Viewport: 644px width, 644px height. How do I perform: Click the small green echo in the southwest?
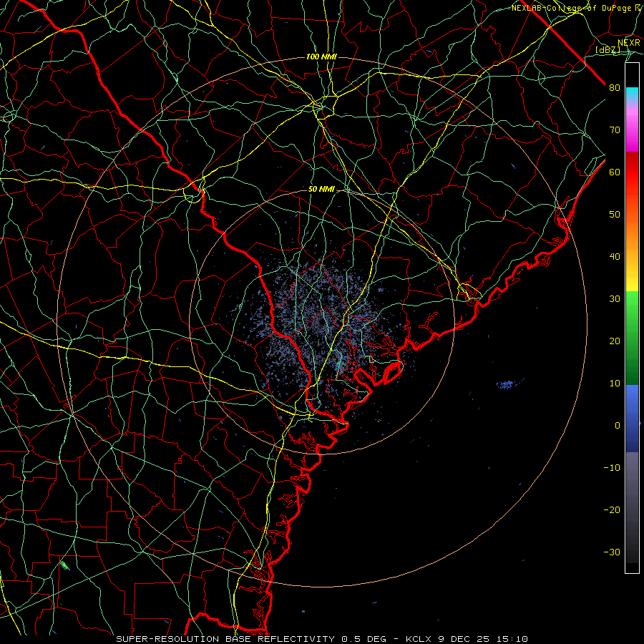[64, 565]
